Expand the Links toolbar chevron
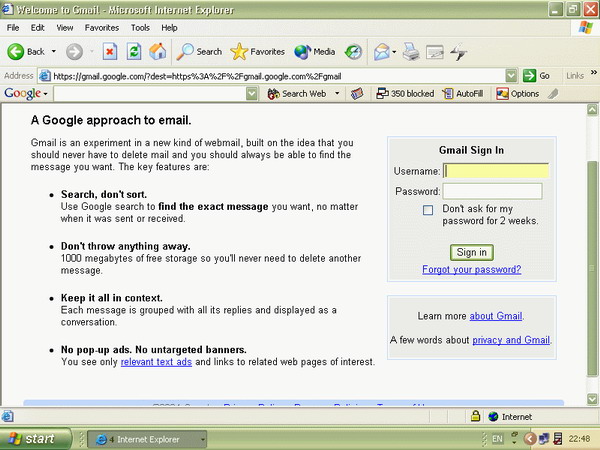This screenshot has width=600, height=450. pyautogui.click(x=593, y=72)
